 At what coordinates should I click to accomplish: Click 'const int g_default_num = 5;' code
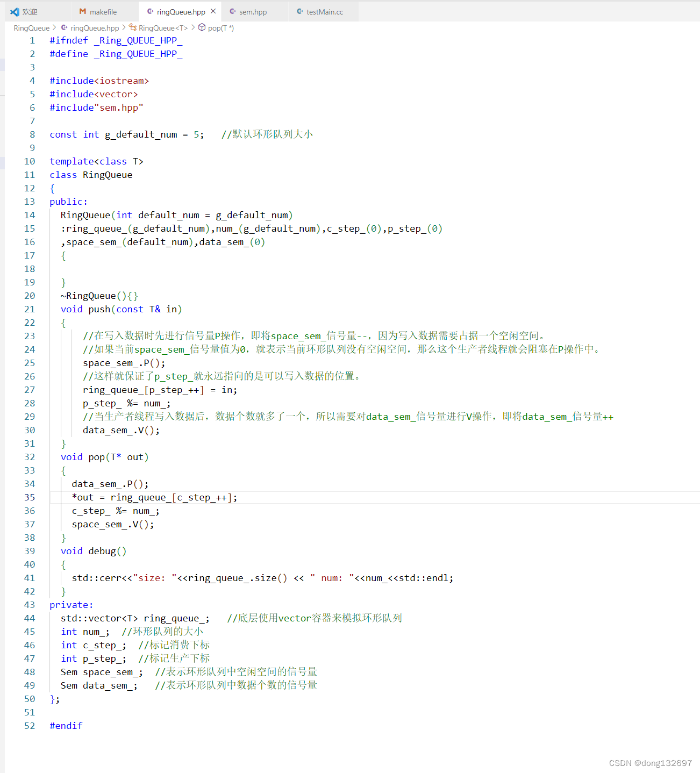(127, 134)
